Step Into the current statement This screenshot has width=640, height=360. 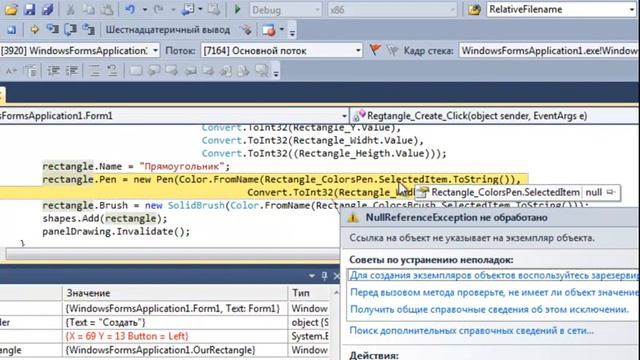[x=52, y=29]
